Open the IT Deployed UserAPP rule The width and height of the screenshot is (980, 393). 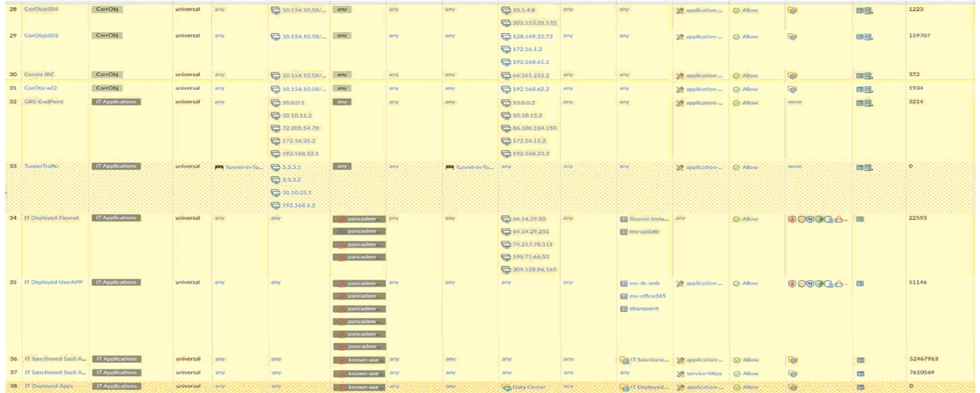53,283
